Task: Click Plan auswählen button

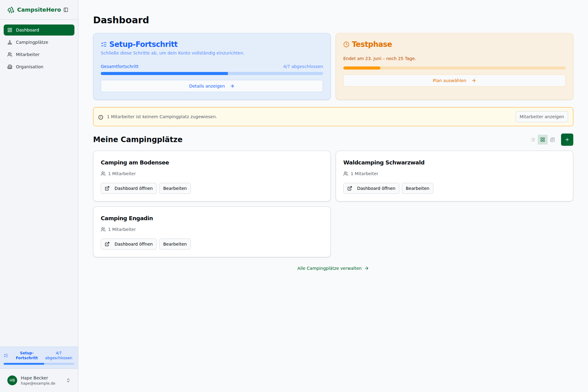Action: (x=454, y=81)
